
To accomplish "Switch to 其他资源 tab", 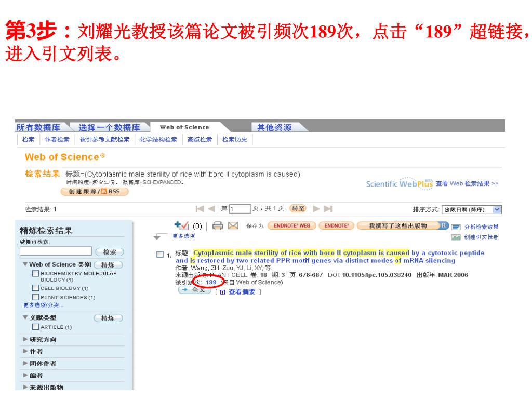I will (274, 127).
